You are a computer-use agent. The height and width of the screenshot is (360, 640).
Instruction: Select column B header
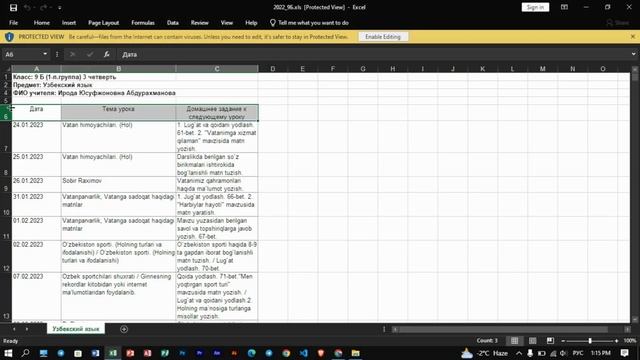click(x=118, y=69)
